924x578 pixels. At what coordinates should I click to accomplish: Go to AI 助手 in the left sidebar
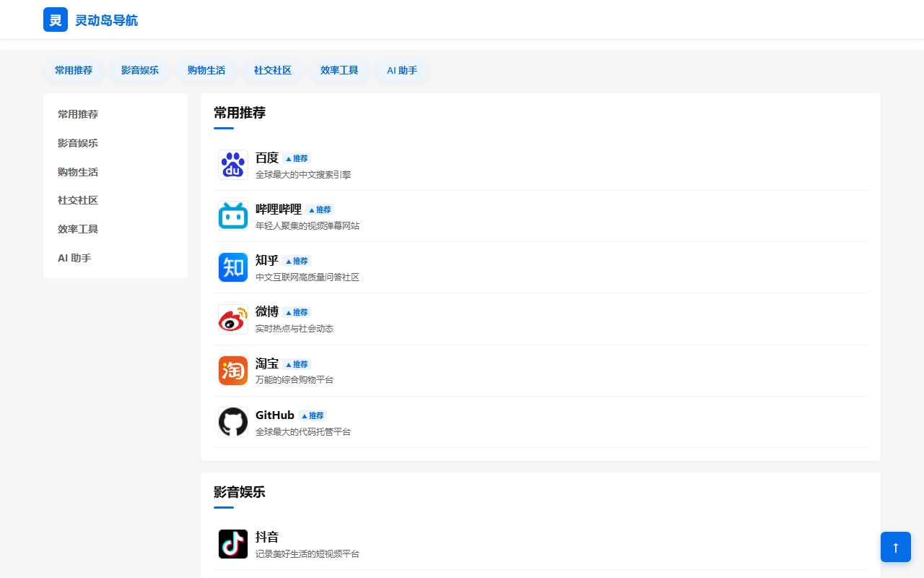pyautogui.click(x=115, y=258)
